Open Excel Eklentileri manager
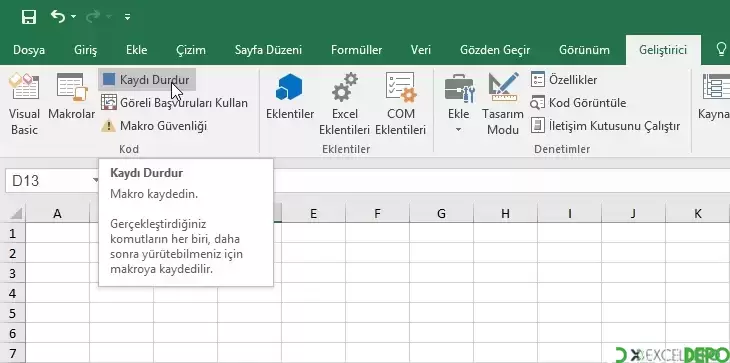The height and width of the screenshot is (363, 730). [344, 104]
